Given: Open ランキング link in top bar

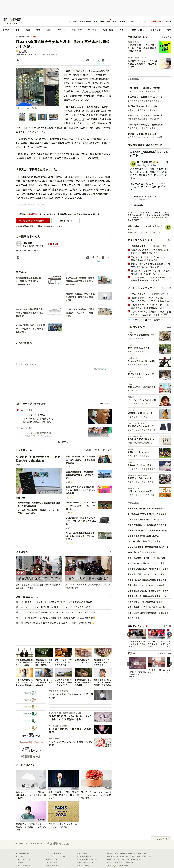Looking at the screenshot, I should pyautogui.click(x=124, y=21).
